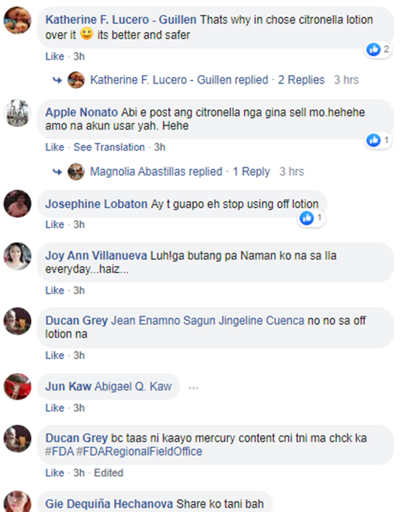Open Ducan Grey's avatar on mercury comment

[17, 439]
